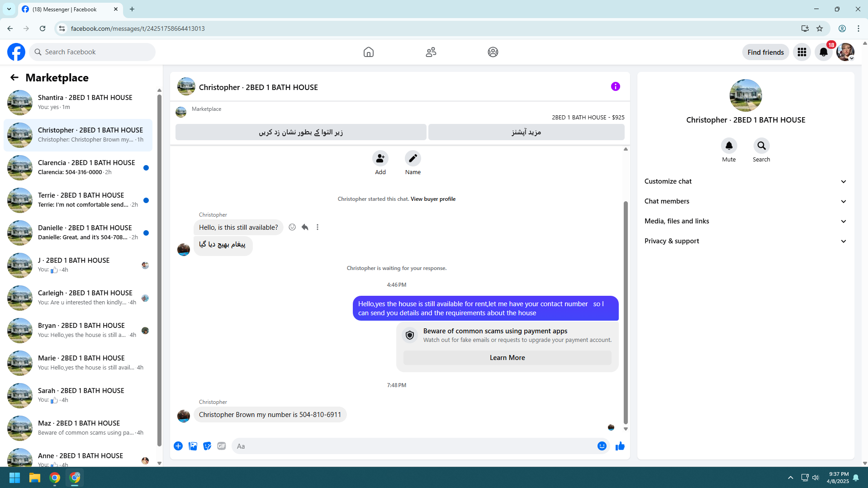Click the Search Facebook field
The width and height of the screenshot is (868, 488).
93,52
